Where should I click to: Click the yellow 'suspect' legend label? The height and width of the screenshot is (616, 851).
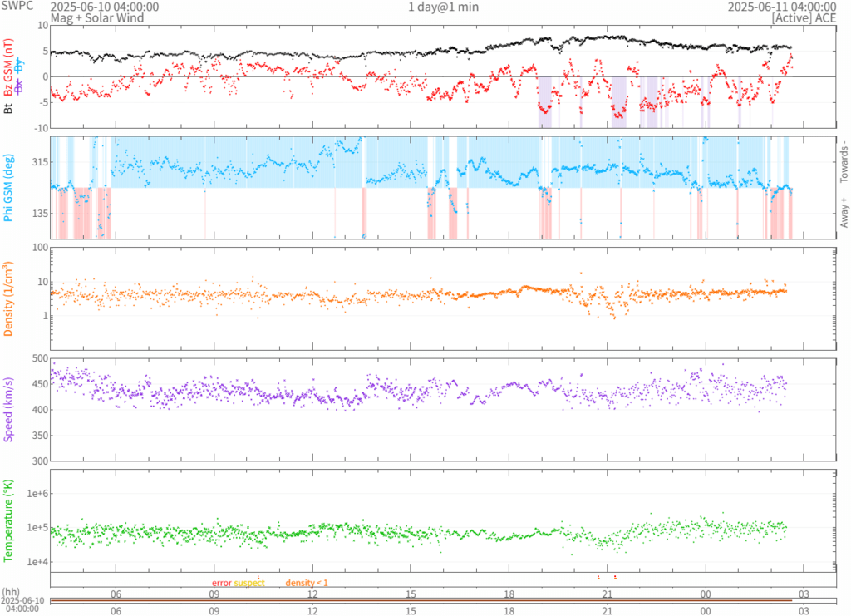point(249,583)
